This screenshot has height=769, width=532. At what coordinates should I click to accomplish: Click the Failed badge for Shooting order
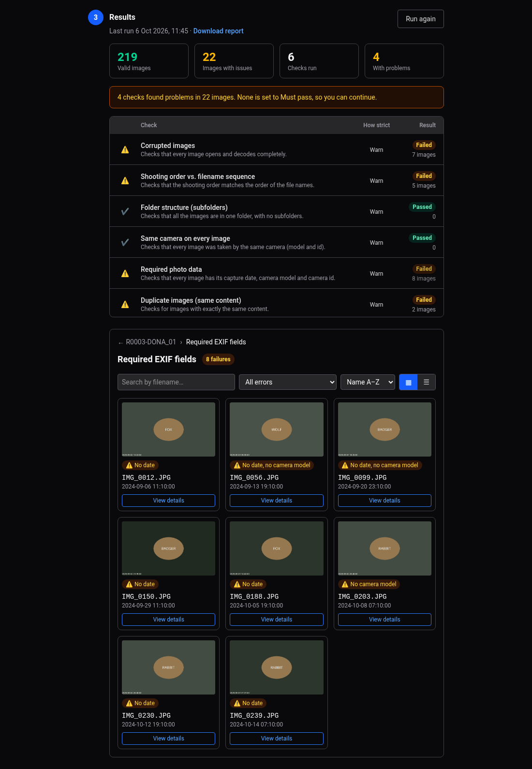click(424, 176)
